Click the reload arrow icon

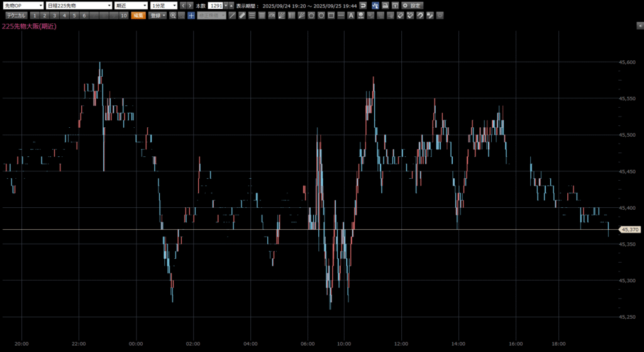(x=364, y=6)
